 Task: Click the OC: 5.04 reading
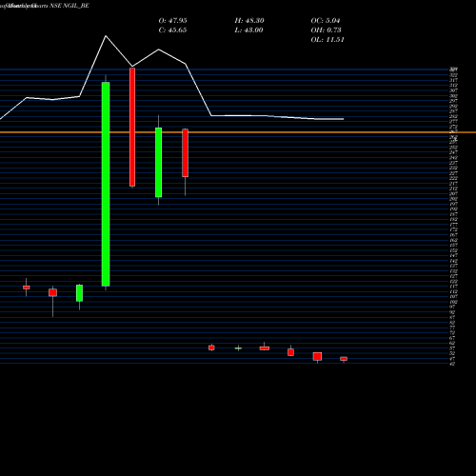click(326, 21)
